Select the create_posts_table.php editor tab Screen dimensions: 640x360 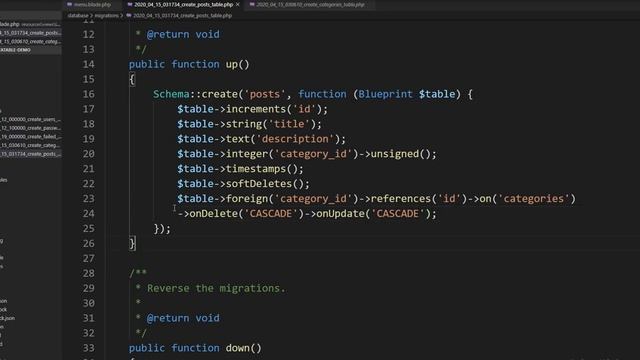click(x=183, y=4)
